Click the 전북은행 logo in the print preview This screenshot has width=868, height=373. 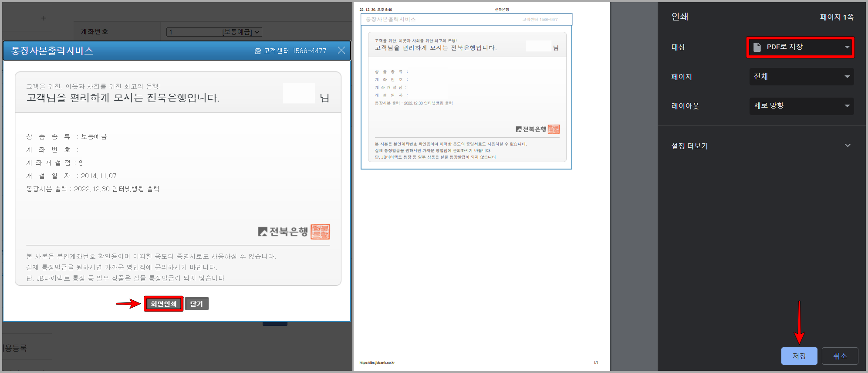click(x=531, y=129)
